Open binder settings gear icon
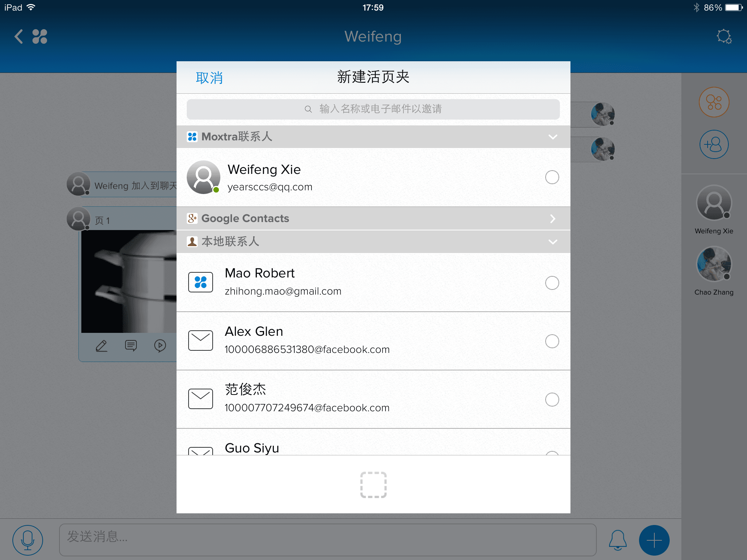 coord(724,36)
